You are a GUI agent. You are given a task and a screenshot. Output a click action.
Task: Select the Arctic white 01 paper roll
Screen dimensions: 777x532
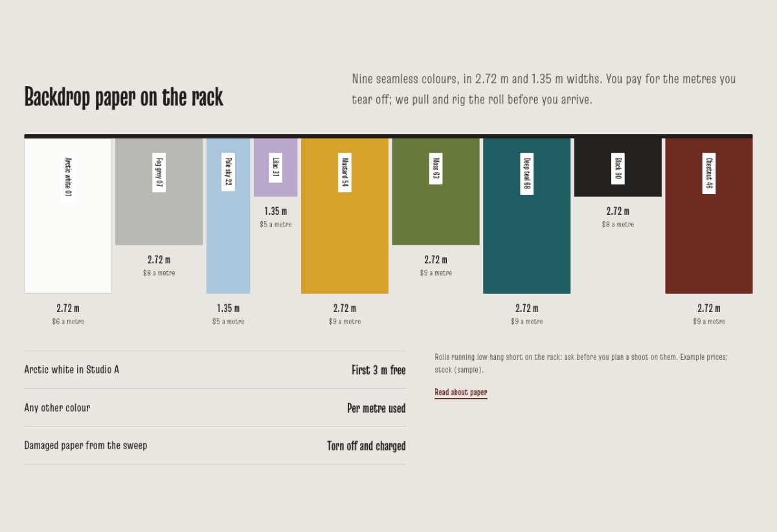click(x=68, y=216)
